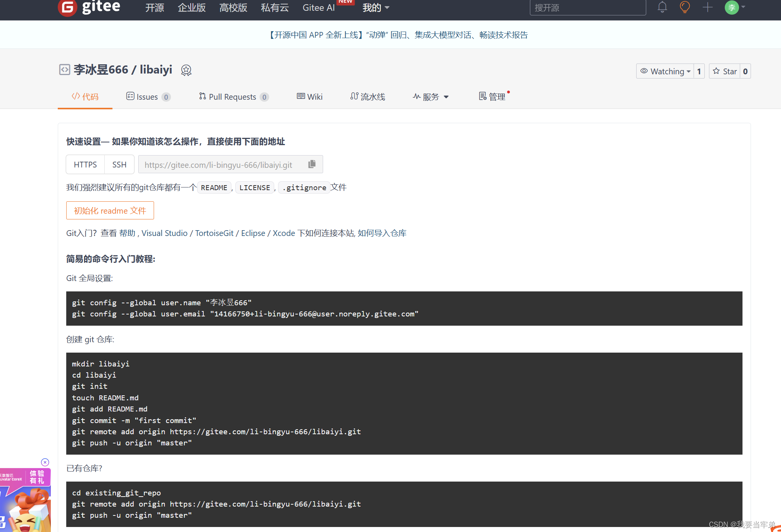The image size is (781, 532).
Task: Click the plus icon in the header
Action: pyautogui.click(x=707, y=7)
